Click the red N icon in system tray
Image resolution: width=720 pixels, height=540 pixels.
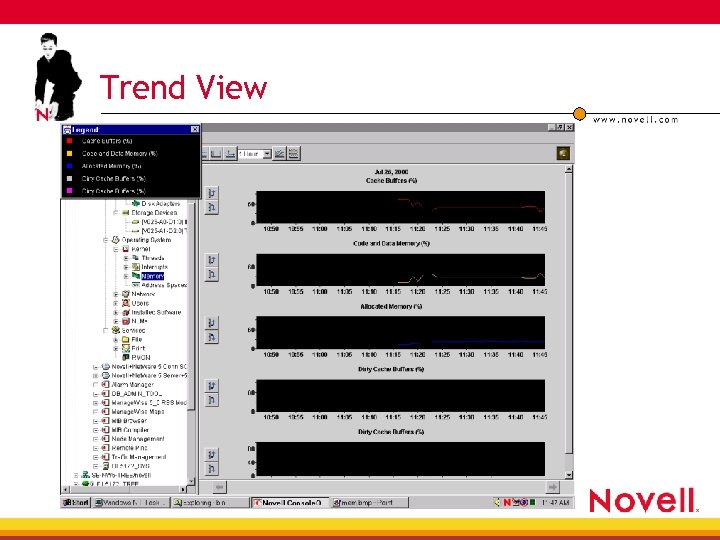click(507, 502)
